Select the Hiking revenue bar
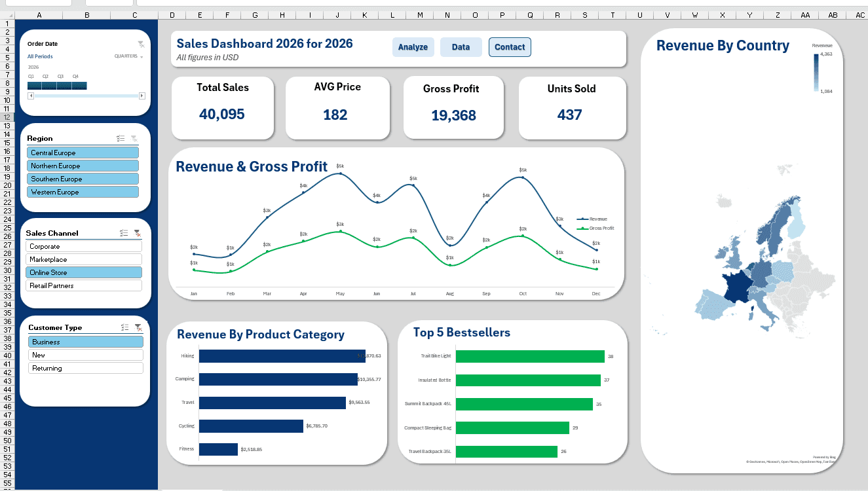Viewport: 868px width, 491px height. click(282, 356)
